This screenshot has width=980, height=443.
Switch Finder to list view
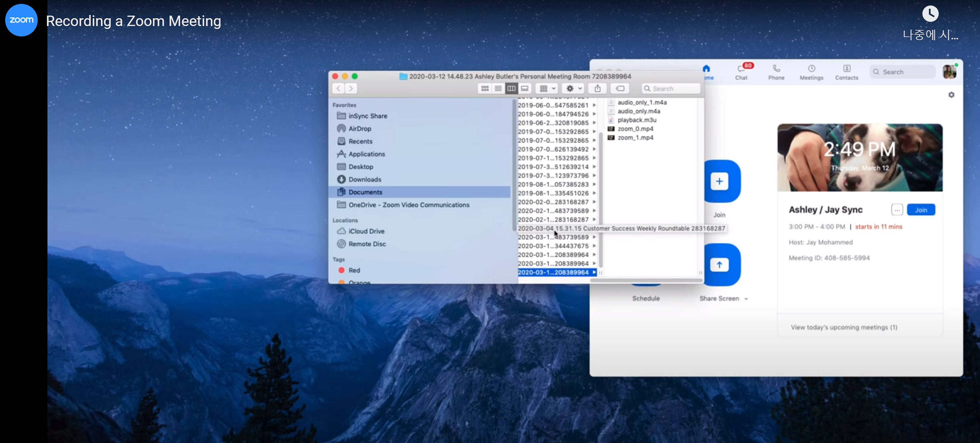tap(498, 88)
